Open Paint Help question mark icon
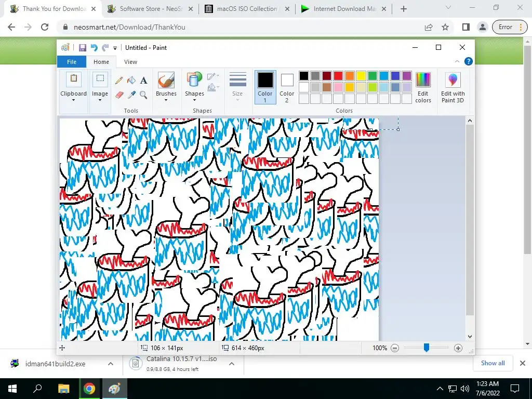Screen dimensions: 532x399 [x=468, y=61]
